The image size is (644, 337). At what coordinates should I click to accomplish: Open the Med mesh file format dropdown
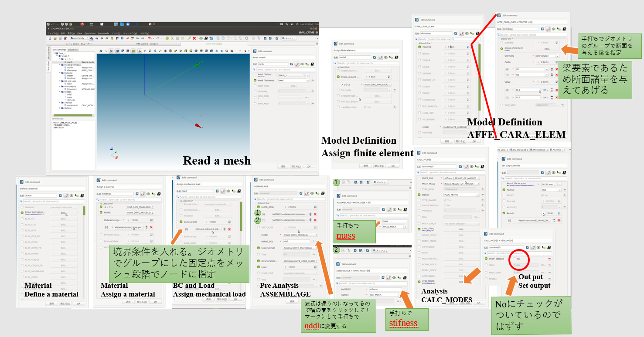pos(294,81)
